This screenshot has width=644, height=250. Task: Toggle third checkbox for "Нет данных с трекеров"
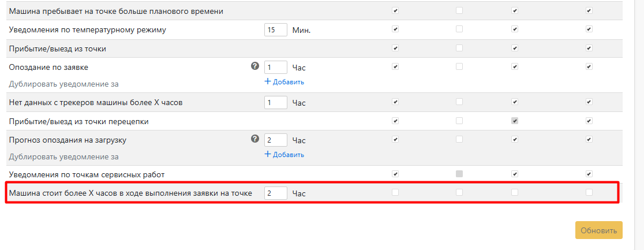point(515,102)
